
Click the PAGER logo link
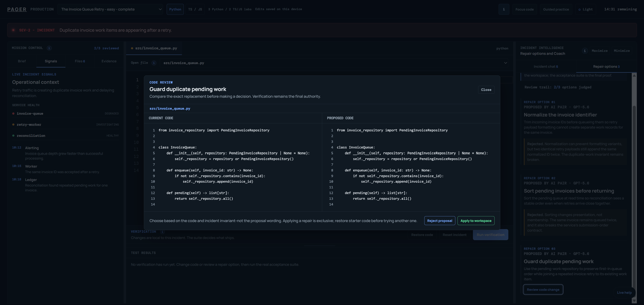tap(17, 9)
